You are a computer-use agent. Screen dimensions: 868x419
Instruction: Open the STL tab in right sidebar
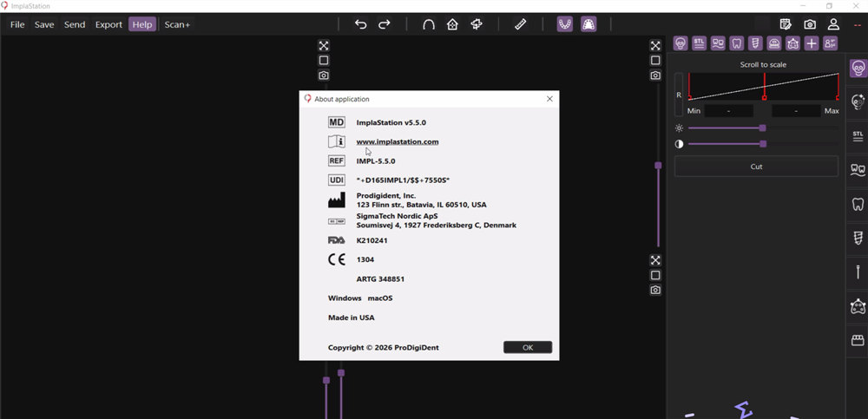[858, 135]
